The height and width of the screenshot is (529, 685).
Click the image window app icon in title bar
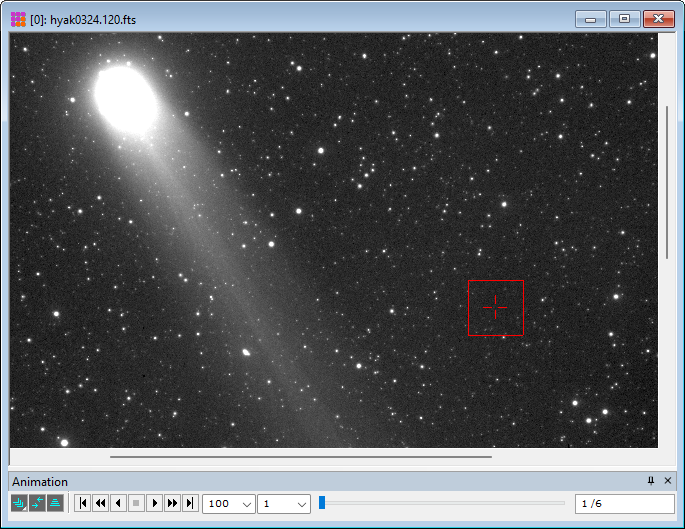point(18,20)
